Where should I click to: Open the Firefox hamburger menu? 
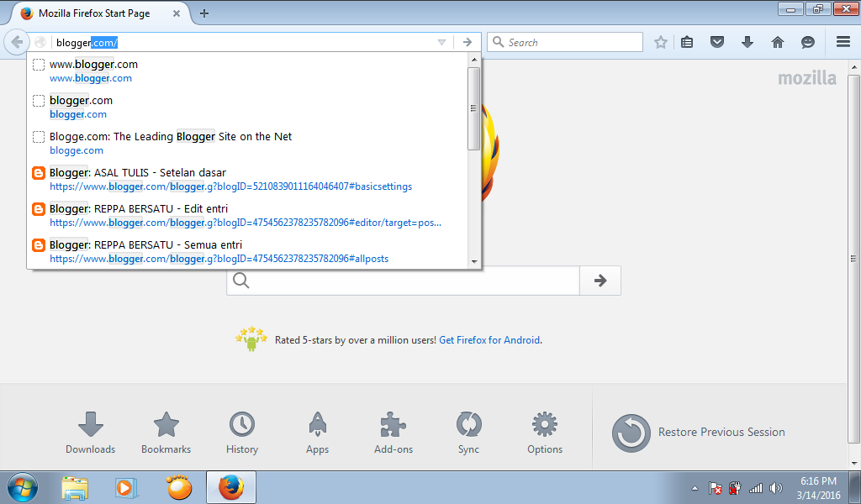click(843, 42)
